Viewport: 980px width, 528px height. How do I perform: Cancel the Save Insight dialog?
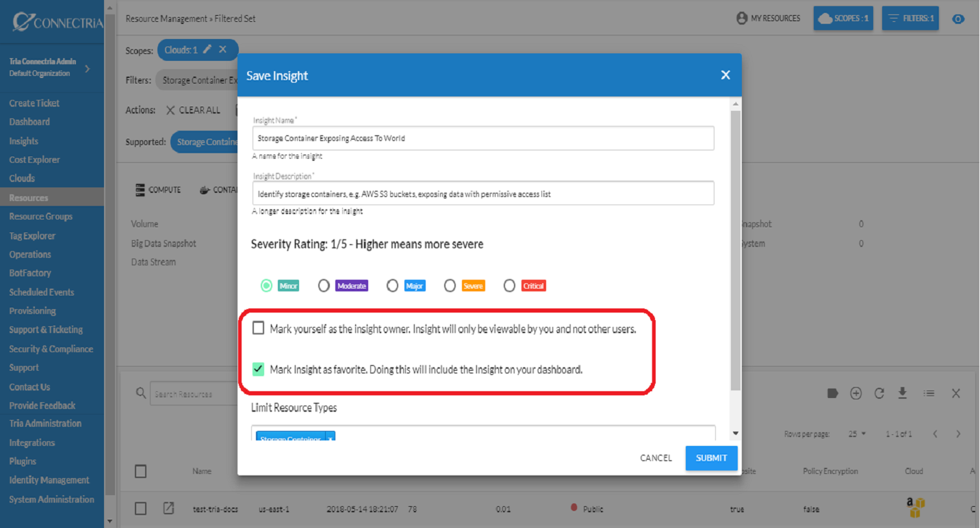coord(656,458)
